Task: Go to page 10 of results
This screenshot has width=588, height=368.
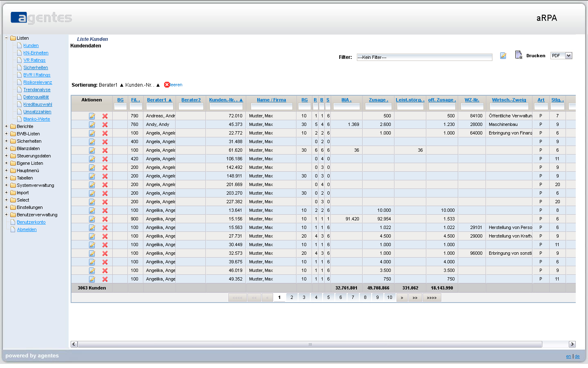Action: 390,298
